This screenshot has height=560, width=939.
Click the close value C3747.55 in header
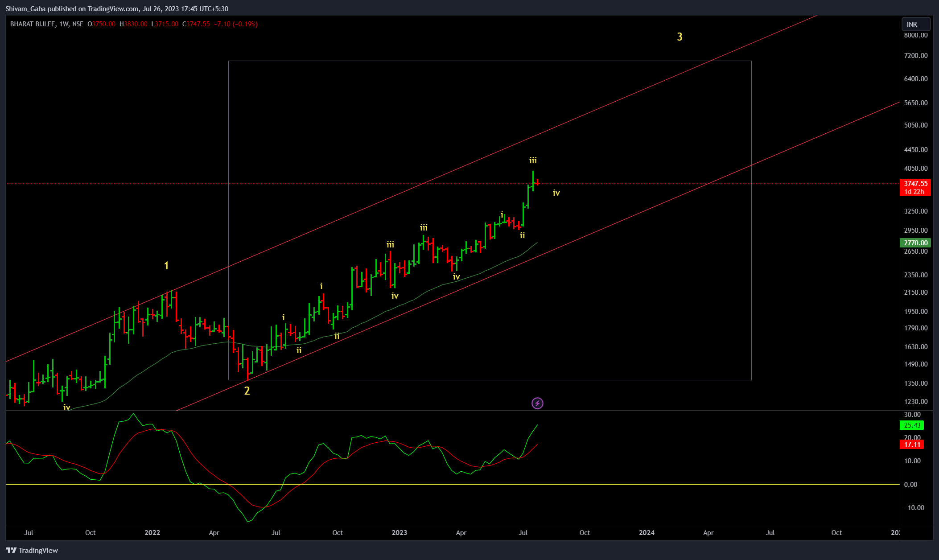coord(196,24)
